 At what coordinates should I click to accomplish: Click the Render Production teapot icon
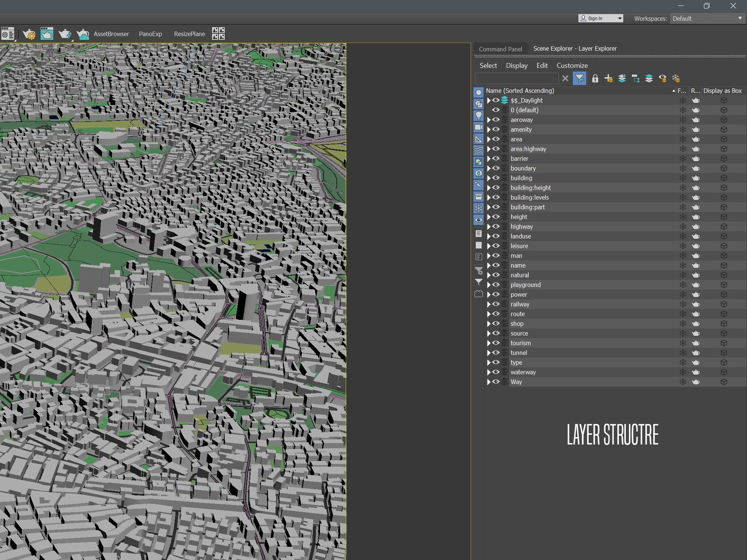(65, 34)
